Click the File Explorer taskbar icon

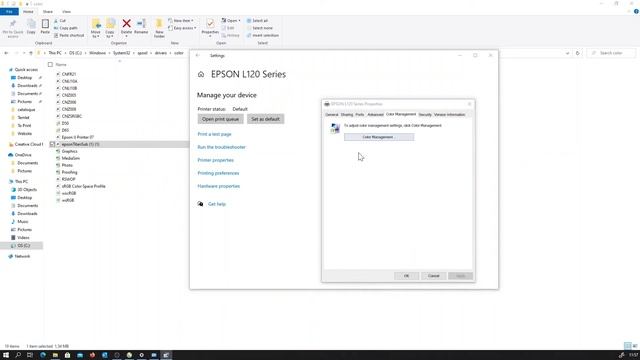click(55, 355)
